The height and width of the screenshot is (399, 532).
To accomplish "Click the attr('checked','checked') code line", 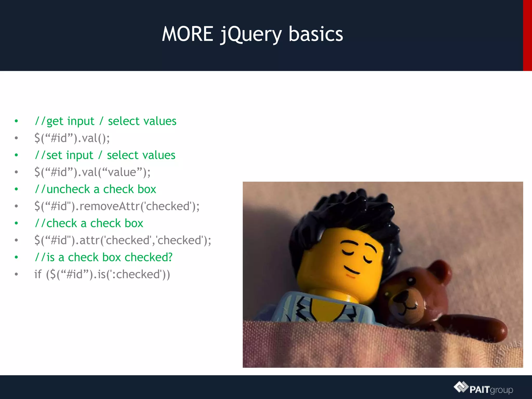I will coord(123,240).
